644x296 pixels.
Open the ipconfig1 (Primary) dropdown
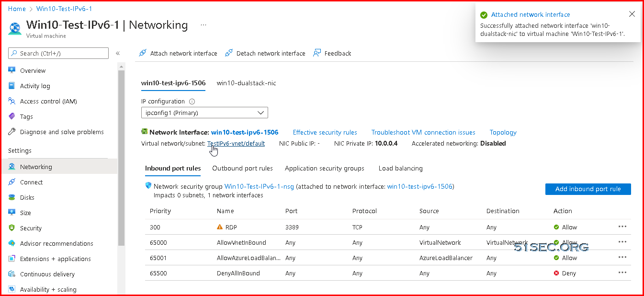(x=204, y=113)
